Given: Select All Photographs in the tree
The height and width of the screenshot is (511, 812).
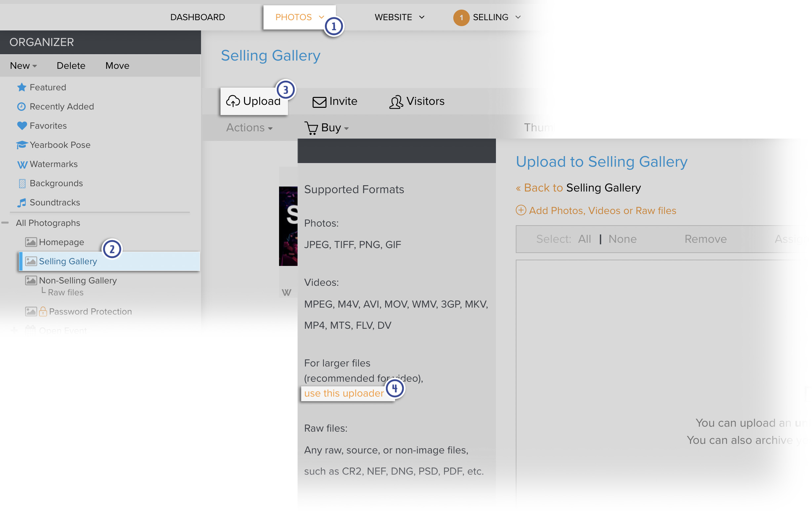Looking at the screenshot, I should pyautogui.click(x=48, y=223).
